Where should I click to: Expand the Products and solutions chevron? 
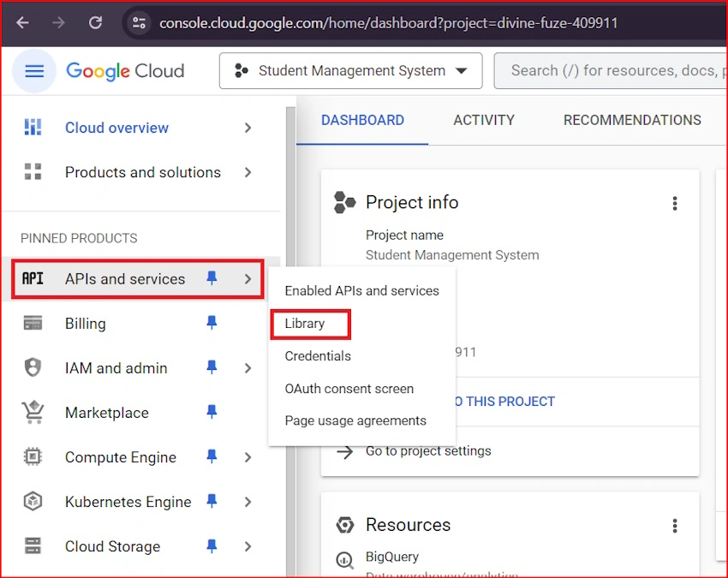pos(248,172)
